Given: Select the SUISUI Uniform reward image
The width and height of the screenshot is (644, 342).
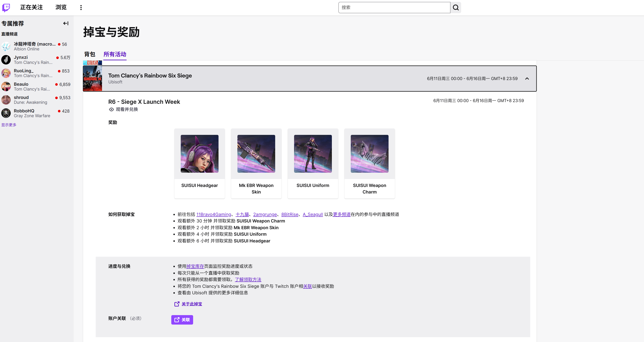Looking at the screenshot, I should coord(313,154).
